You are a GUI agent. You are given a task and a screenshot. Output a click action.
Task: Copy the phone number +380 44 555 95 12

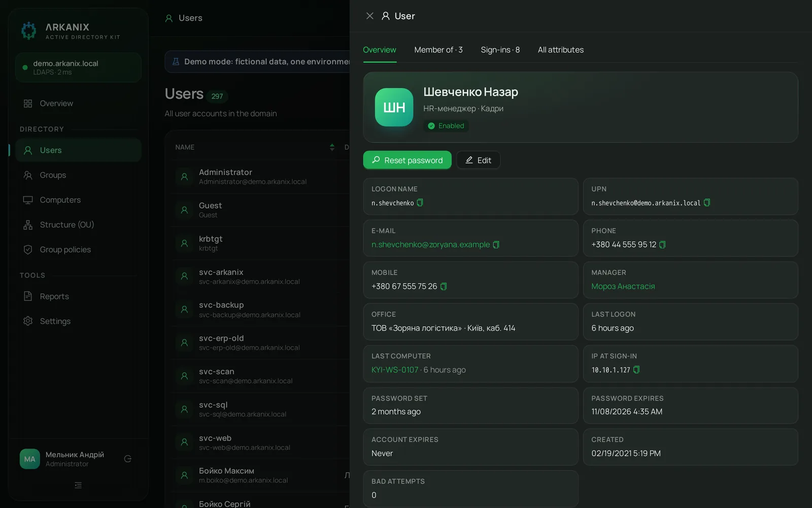662,245
